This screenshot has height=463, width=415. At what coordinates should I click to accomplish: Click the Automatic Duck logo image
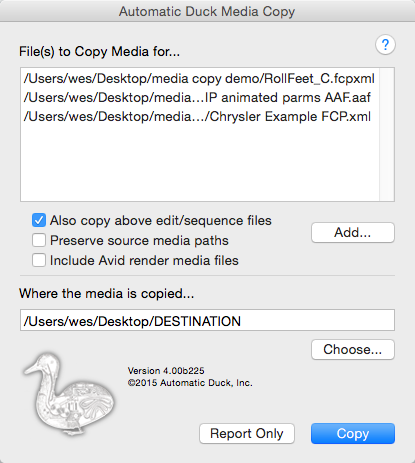coord(69,394)
